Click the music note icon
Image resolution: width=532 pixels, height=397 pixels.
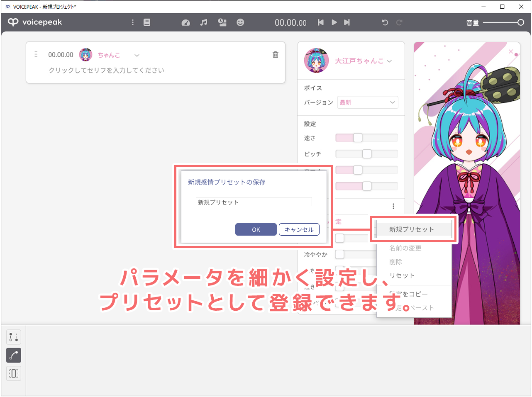[204, 22]
